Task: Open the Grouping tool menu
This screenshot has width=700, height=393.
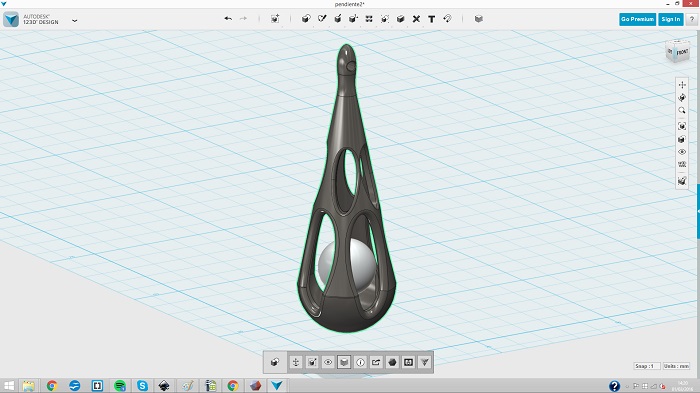Action: 384,19
